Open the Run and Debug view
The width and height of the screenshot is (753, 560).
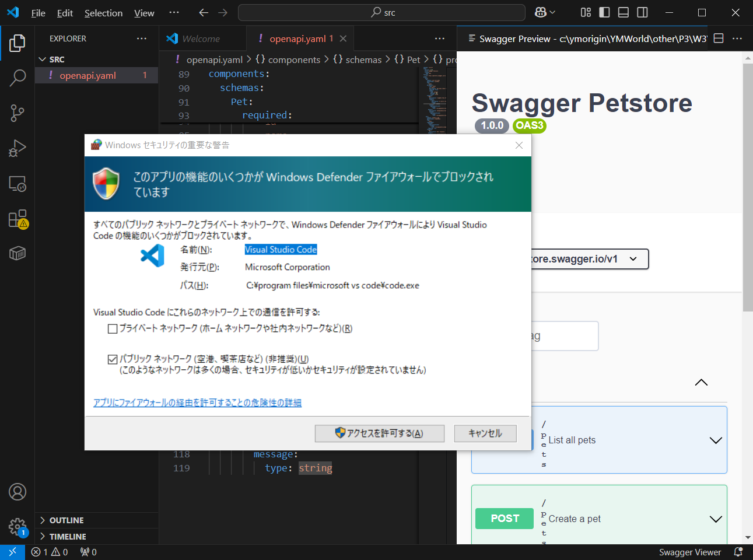(x=17, y=148)
